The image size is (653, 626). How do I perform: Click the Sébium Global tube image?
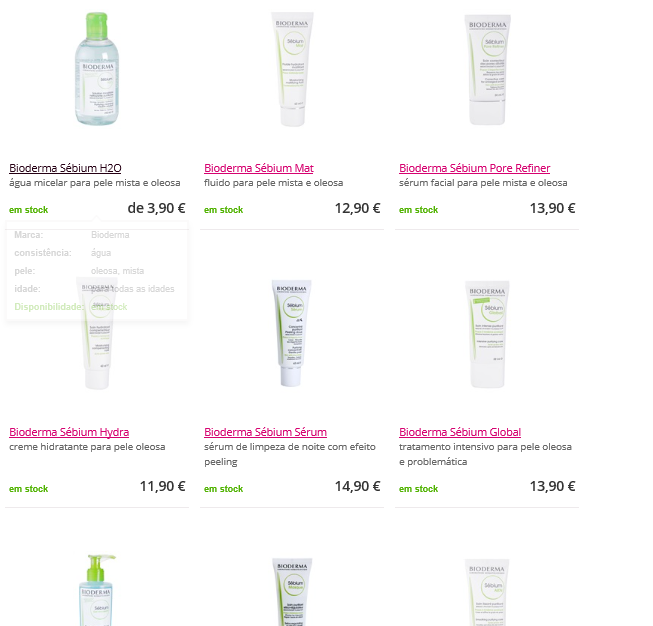tap(487, 334)
